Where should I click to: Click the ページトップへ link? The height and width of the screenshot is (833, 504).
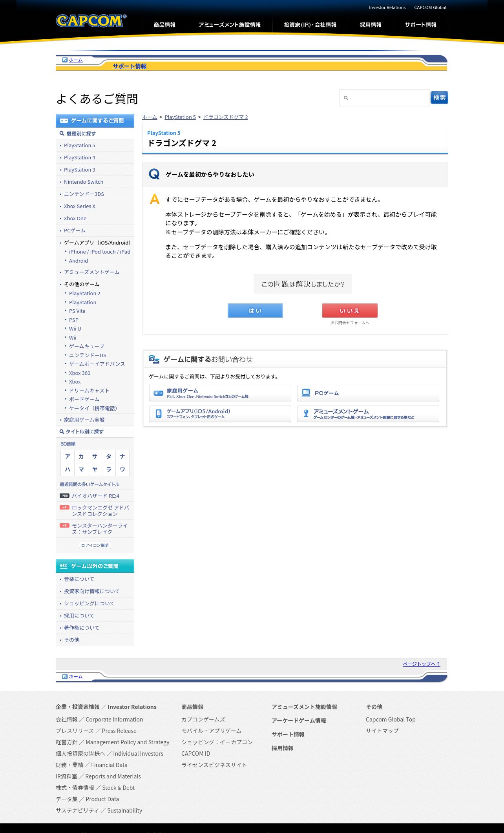click(421, 664)
